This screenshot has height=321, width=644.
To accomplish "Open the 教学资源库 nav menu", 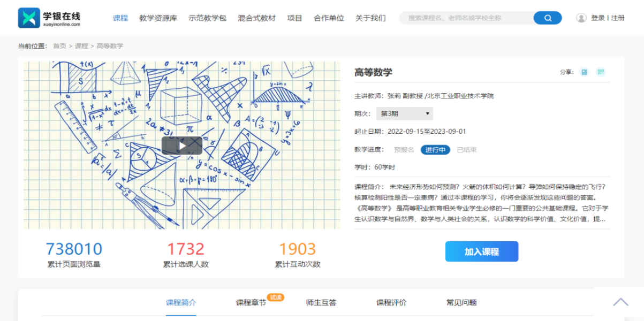I will [158, 18].
